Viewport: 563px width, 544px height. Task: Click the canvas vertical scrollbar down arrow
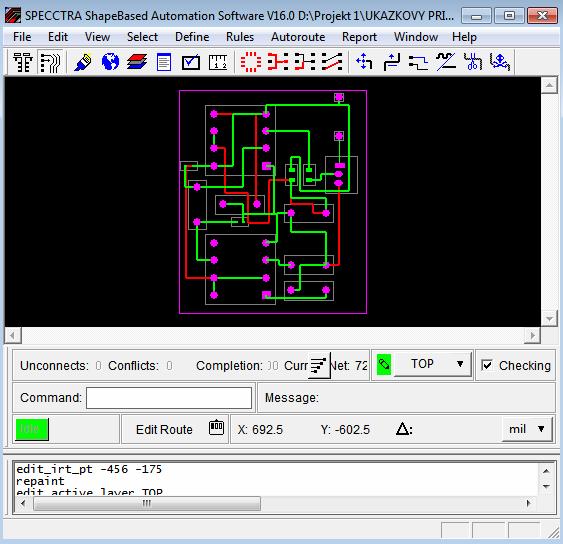(549, 318)
